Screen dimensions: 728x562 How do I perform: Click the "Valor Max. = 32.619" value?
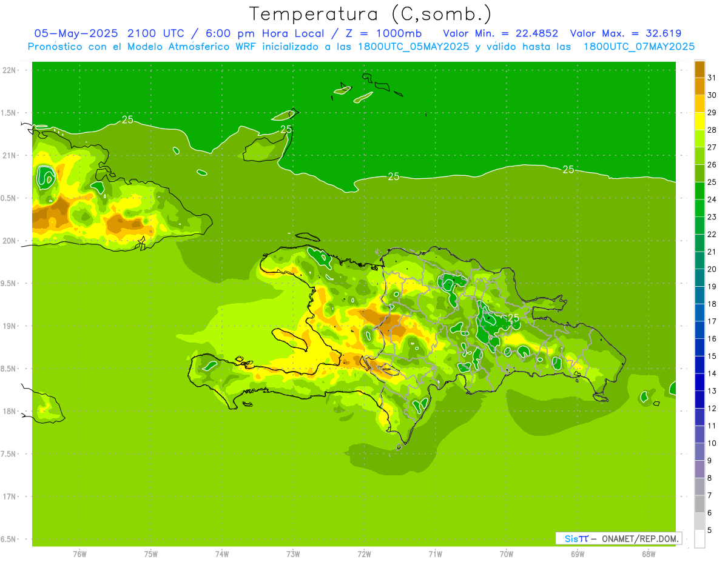pyautogui.click(x=626, y=33)
